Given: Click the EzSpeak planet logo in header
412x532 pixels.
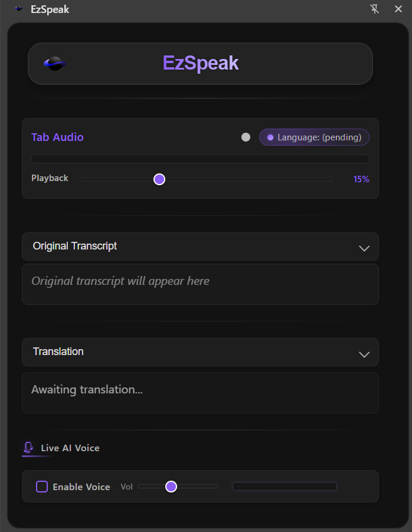Looking at the screenshot, I should click(x=55, y=63).
